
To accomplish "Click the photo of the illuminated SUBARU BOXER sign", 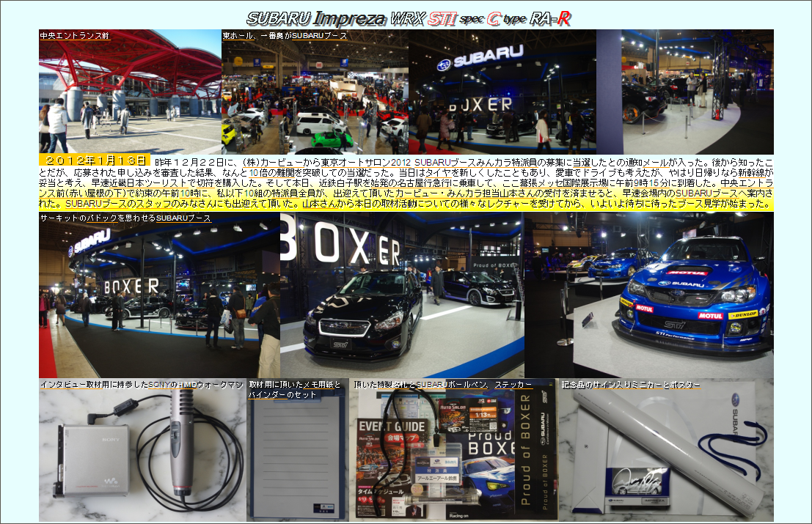I will 502,95.
